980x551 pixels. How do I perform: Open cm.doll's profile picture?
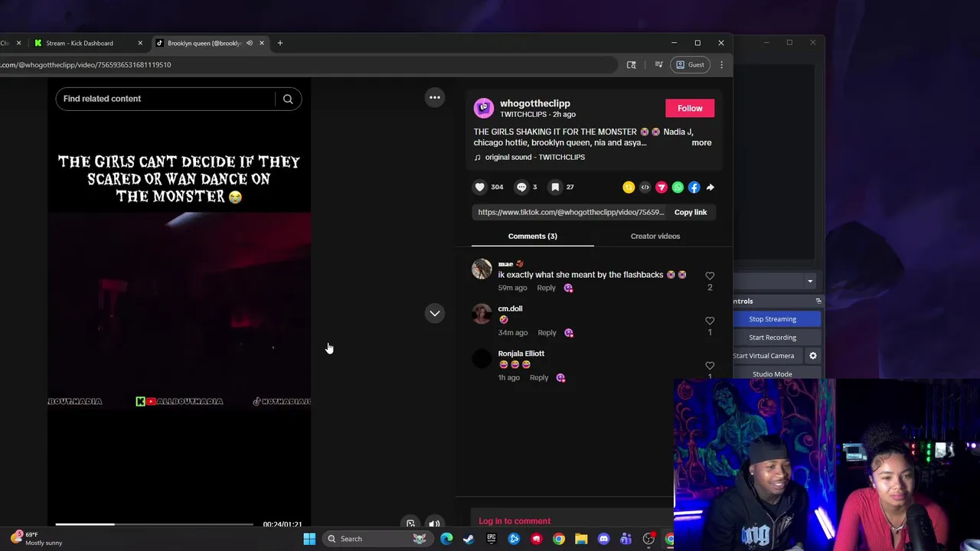click(482, 314)
